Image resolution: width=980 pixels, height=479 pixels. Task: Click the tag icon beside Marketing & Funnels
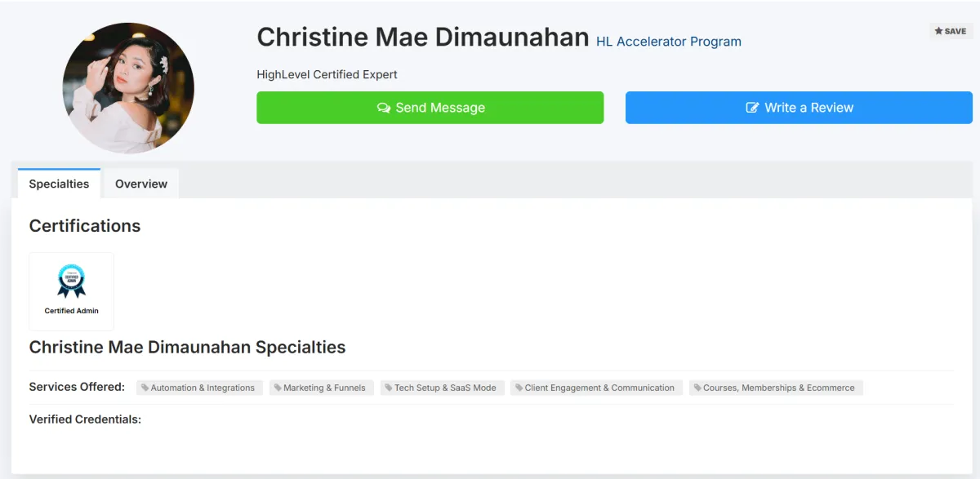pos(278,388)
